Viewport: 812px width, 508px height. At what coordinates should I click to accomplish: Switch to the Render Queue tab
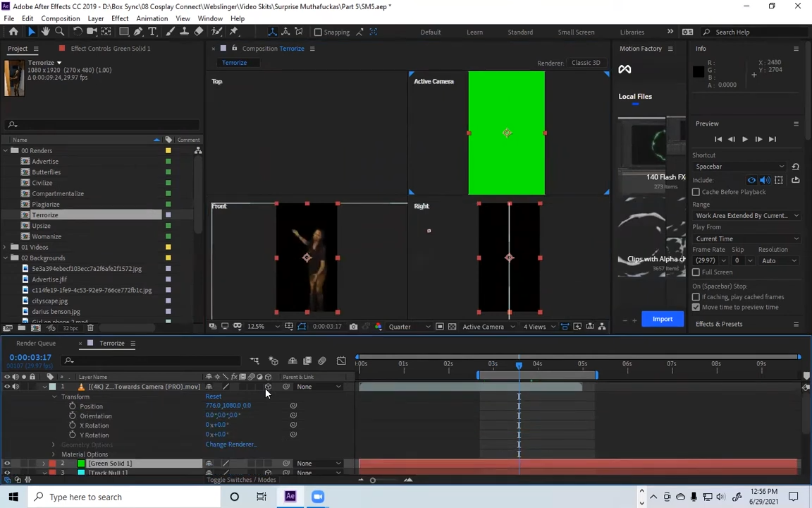[x=36, y=344]
